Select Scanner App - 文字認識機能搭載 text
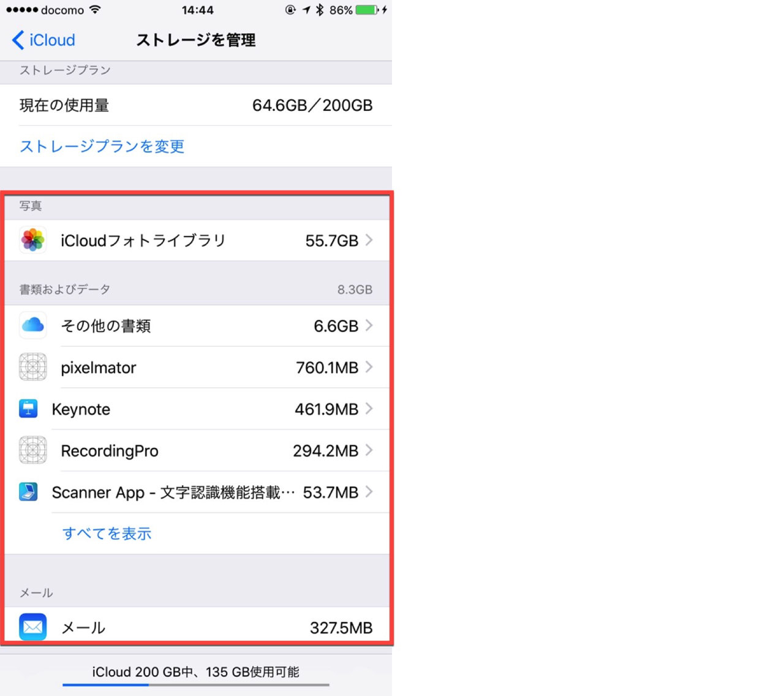 (x=173, y=493)
